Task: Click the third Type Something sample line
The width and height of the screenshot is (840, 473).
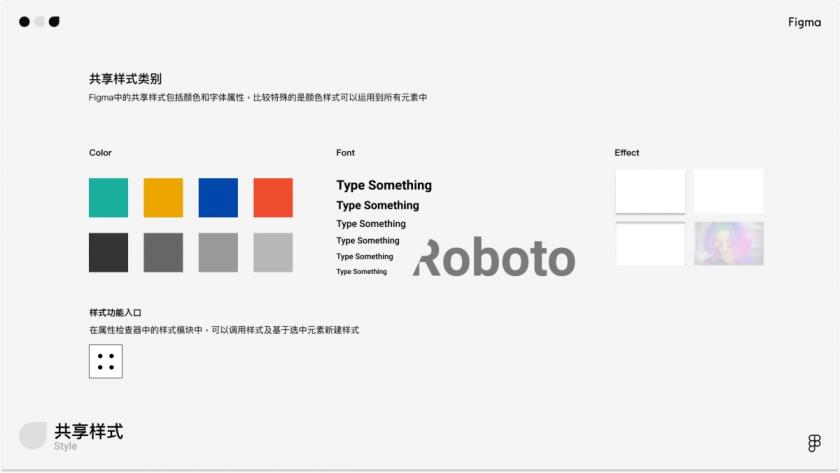Action: pos(371,224)
